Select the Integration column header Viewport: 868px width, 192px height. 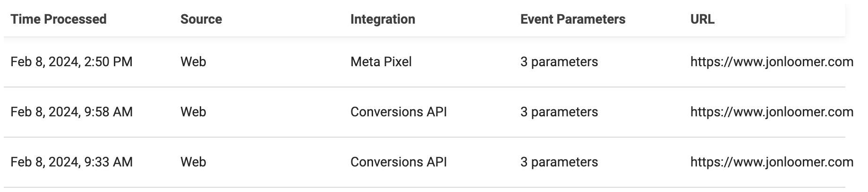click(x=383, y=19)
